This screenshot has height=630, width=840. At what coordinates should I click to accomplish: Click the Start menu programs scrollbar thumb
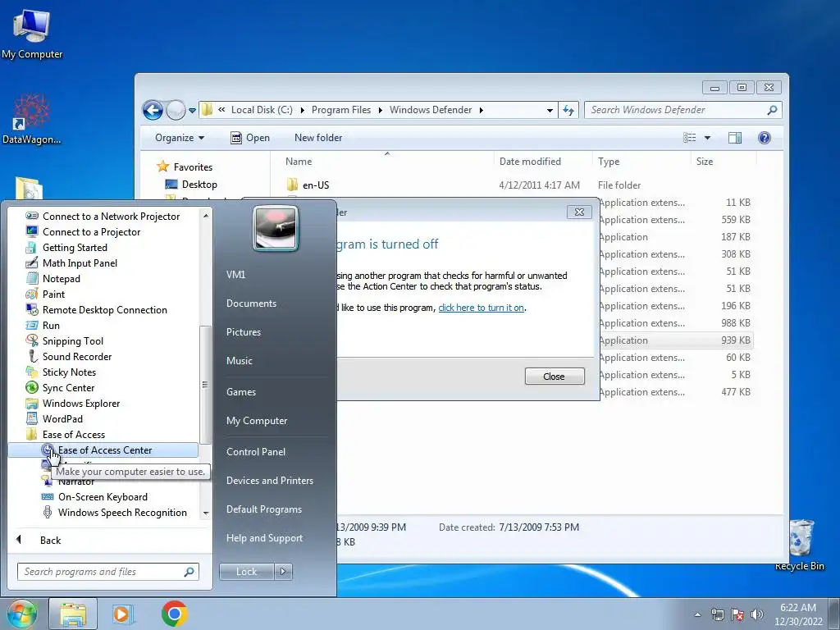[x=204, y=385]
